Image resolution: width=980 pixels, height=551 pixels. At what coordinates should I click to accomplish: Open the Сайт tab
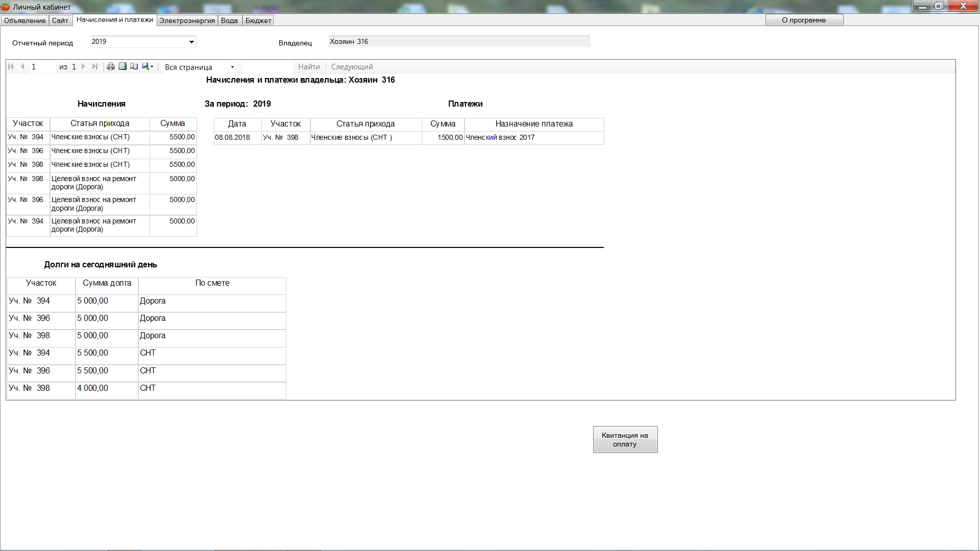[x=60, y=20]
